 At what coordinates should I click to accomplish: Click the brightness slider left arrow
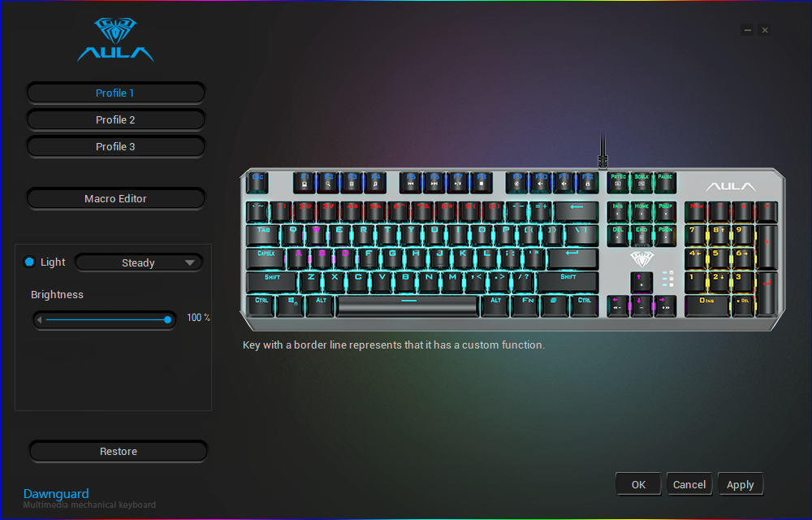point(39,320)
